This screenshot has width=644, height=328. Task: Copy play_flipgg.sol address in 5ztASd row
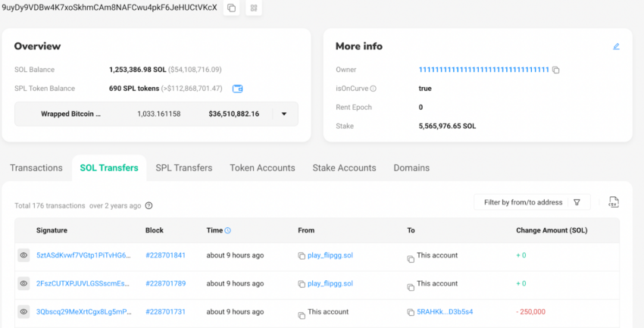[302, 256]
